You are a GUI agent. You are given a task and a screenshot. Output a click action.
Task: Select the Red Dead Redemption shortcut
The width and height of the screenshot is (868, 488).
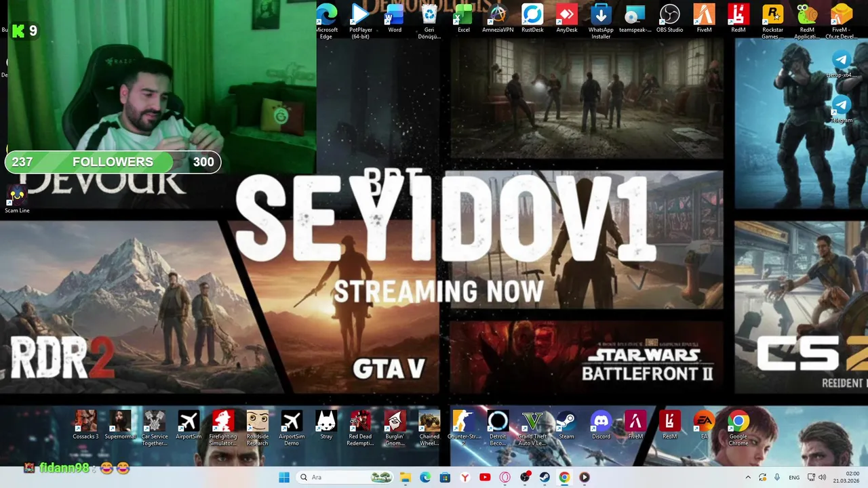point(360,428)
